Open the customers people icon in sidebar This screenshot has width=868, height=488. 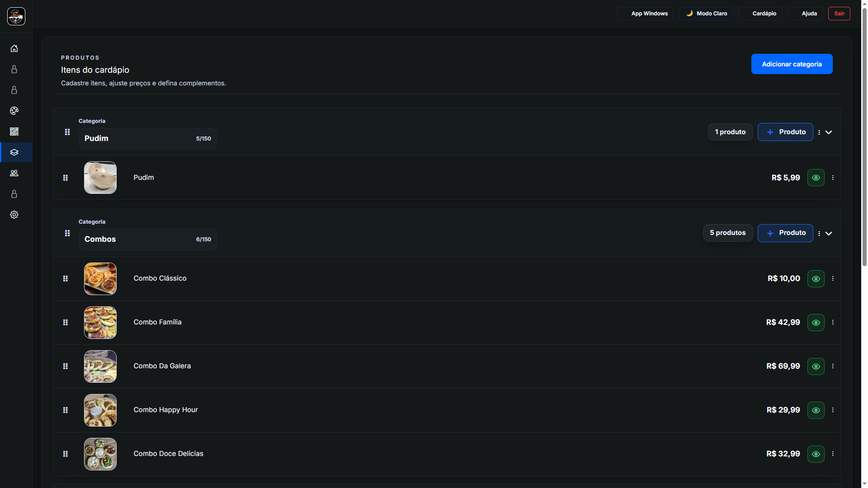[x=14, y=173]
